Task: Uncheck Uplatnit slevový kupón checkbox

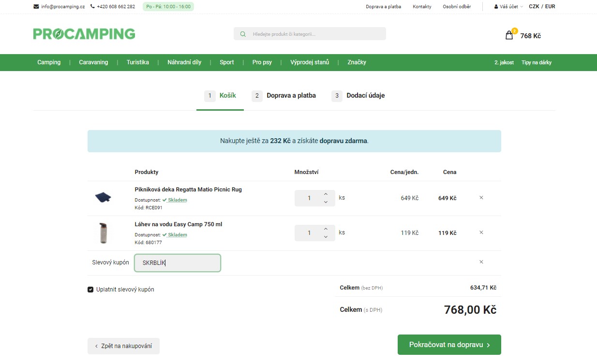Action: tap(90, 290)
